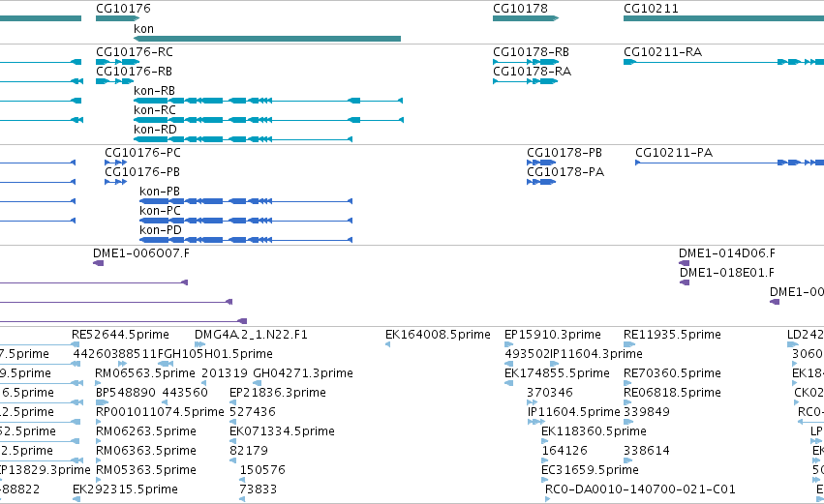Click the CG10178-RA transcript label

532,72
